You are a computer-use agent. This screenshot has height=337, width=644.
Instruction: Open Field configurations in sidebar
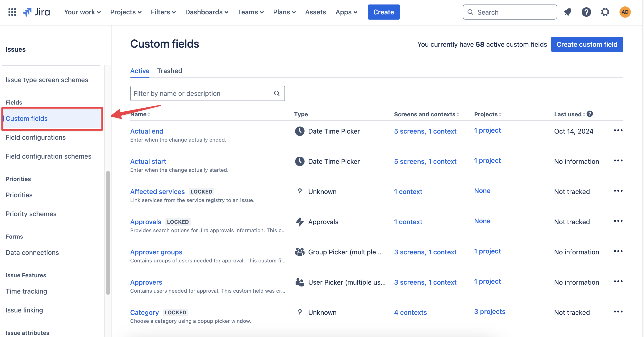click(x=35, y=137)
